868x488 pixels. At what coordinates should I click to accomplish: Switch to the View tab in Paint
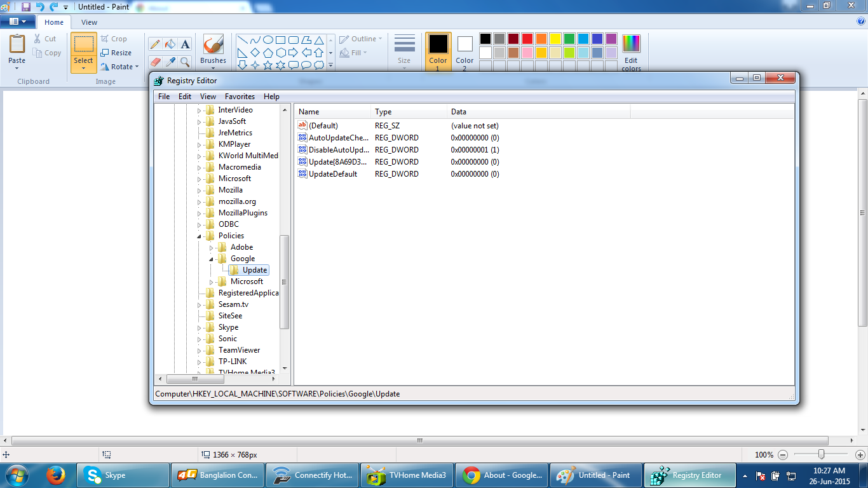pyautogui.click(x=90, y=22)
